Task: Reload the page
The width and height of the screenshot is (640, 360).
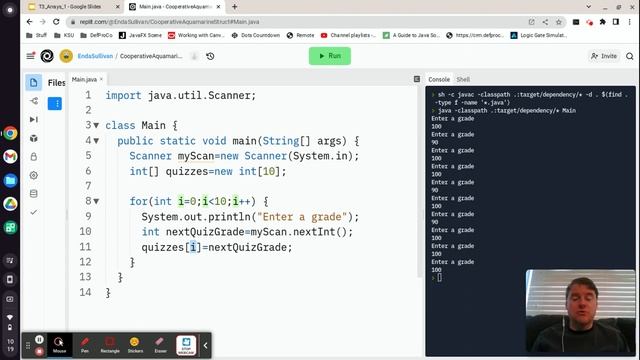Action: point(56,22)
